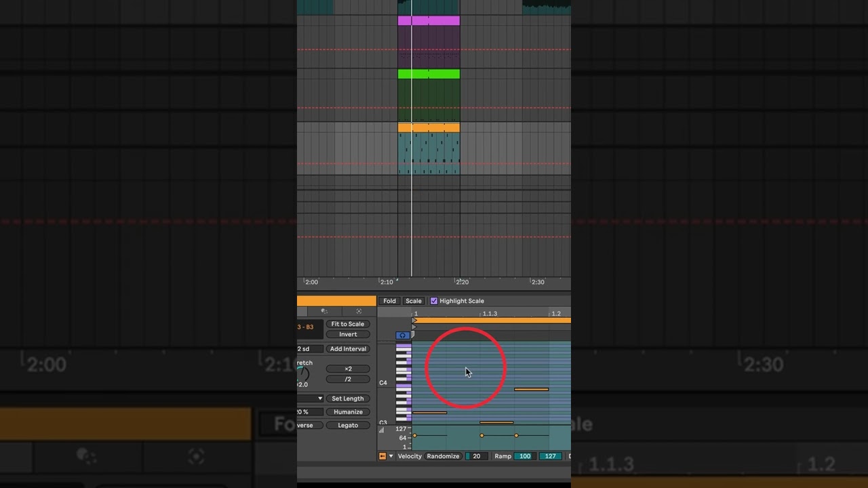The height and width of the screenshot is (488, 868).
Task: Select the first MIDI note above C3
Action: pos(430,412)
